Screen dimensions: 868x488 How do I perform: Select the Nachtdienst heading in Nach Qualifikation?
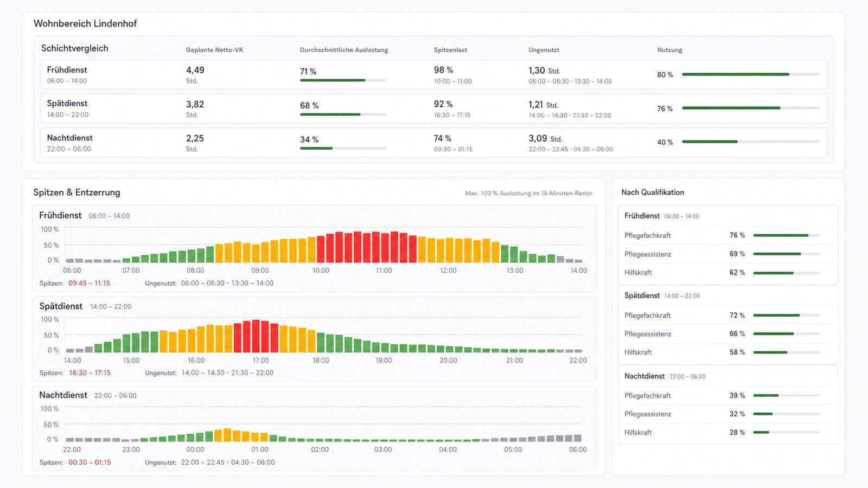[x=644, y=376]
